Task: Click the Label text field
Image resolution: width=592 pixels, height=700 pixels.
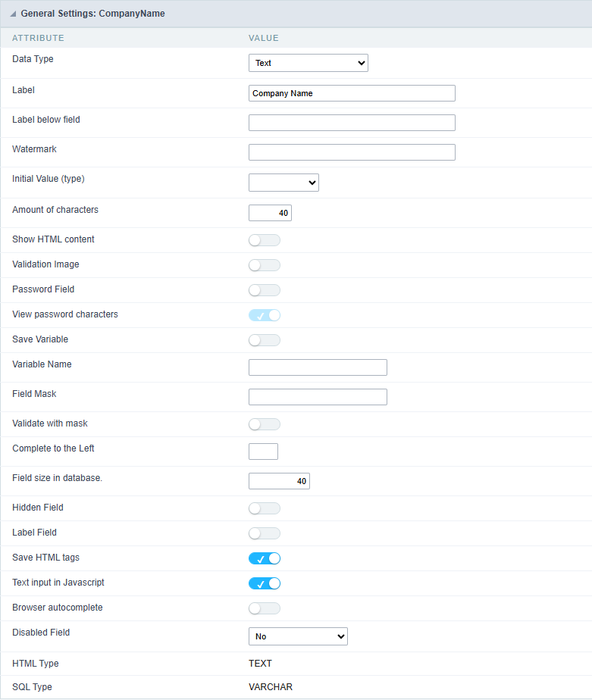Action: 352,93
